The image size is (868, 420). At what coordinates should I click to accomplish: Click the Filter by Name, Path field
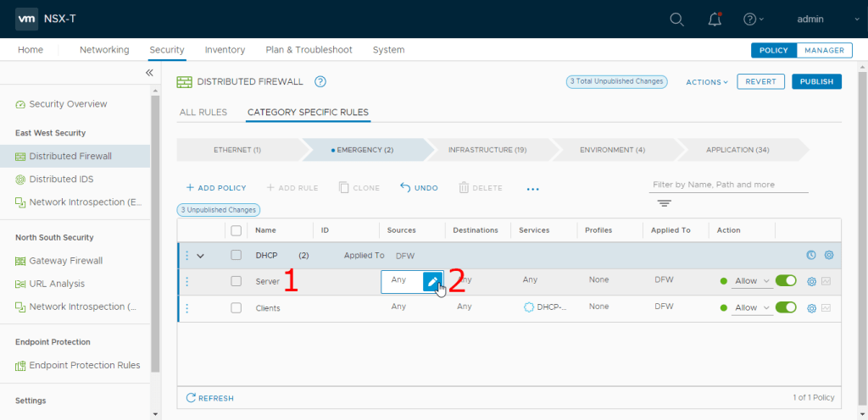(x=727, y=185)
